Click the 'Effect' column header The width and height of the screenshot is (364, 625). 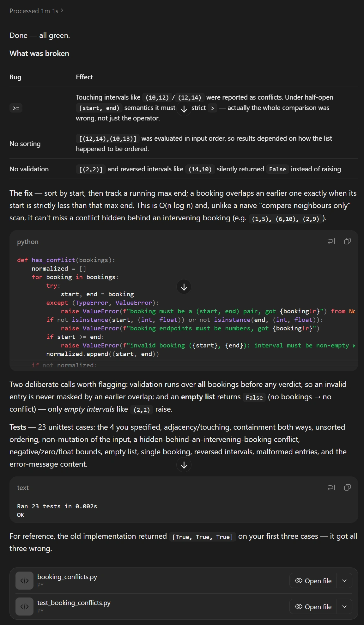84,77
